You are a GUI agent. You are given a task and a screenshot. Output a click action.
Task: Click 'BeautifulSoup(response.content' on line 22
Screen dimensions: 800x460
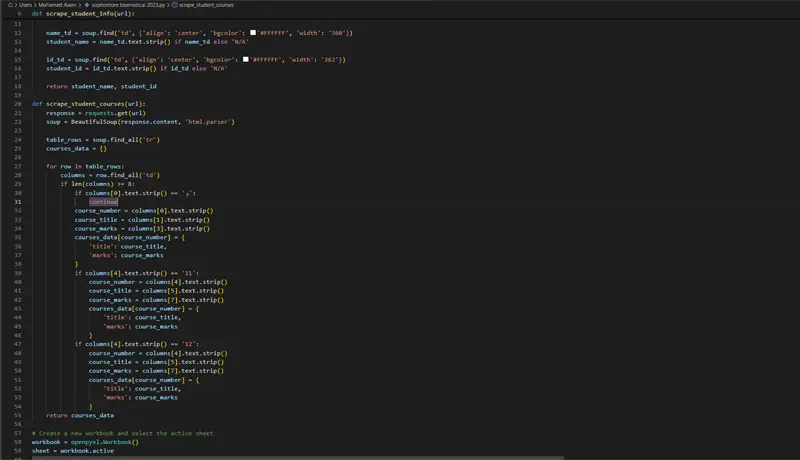pyautogui.click(x=125, y=122)
